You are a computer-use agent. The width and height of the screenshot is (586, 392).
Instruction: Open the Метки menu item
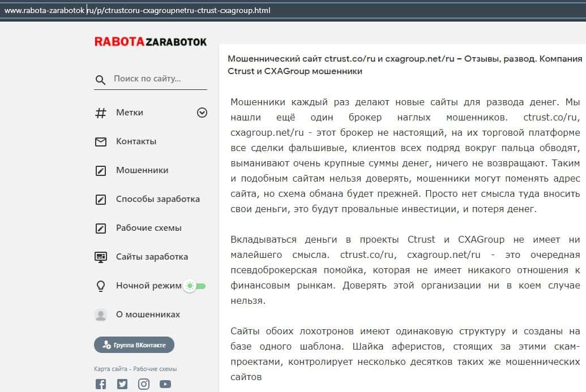tap(129, 113)
